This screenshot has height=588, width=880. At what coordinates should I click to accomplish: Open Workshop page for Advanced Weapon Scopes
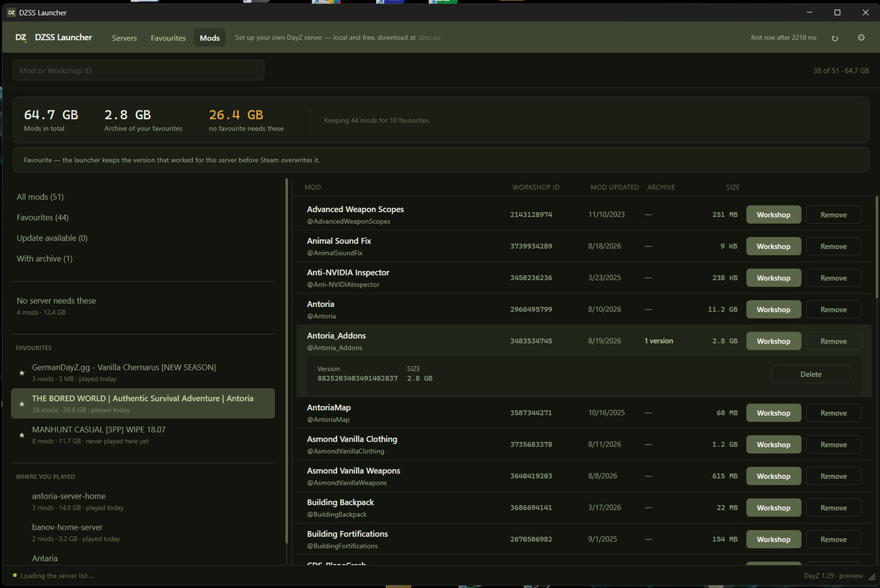click(773, 214)
